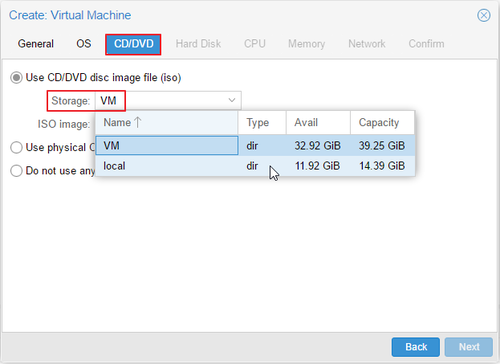
Task: Switch to the General tab
Action: [36, 44]
